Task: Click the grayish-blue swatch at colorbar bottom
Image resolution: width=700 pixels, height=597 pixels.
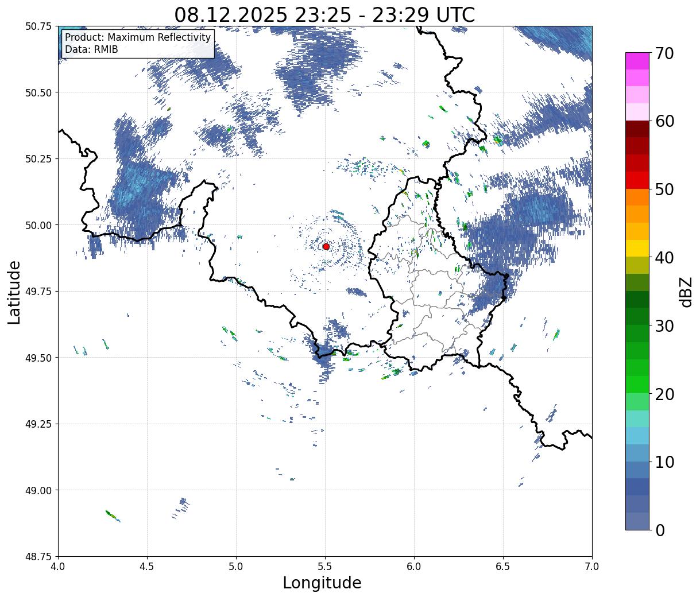Action: point(637,521)
